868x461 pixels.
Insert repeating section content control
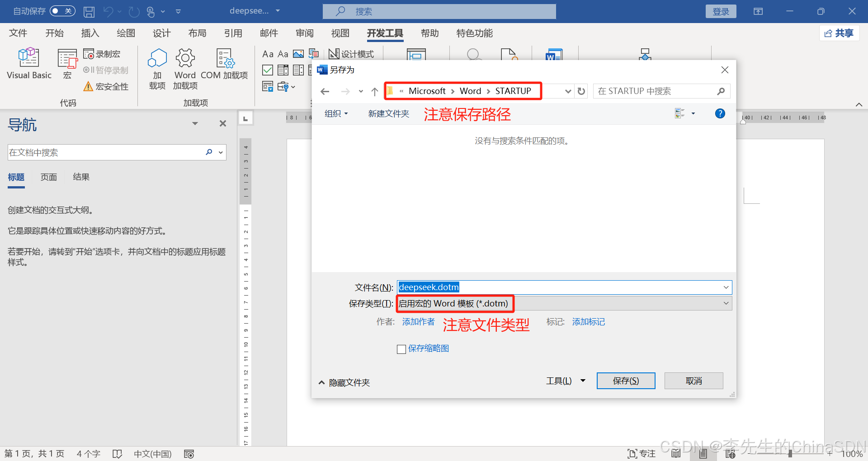pos(268,86)
